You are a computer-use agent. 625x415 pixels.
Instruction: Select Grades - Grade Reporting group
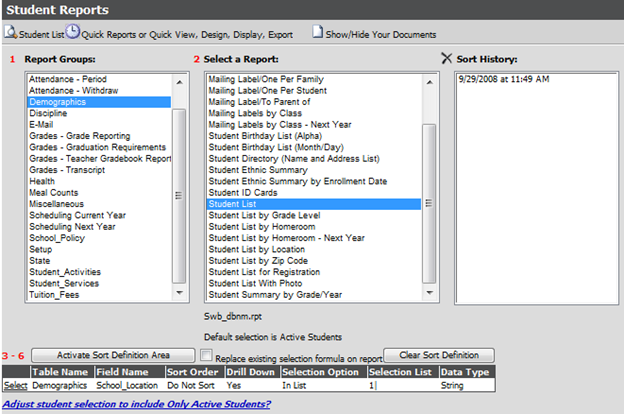pos(99,136)
